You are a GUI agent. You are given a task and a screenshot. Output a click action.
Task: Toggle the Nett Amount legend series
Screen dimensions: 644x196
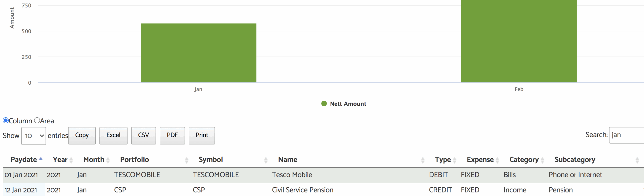coord(344,104)
